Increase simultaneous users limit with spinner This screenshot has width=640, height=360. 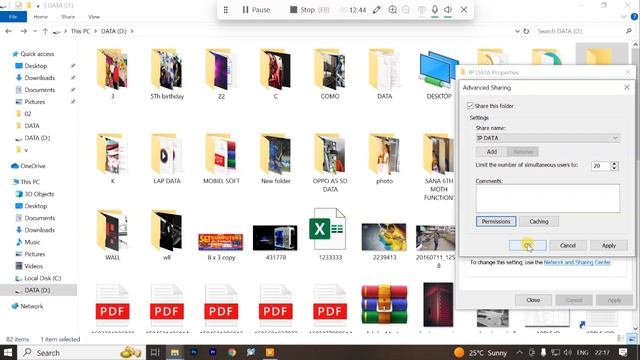614,163
